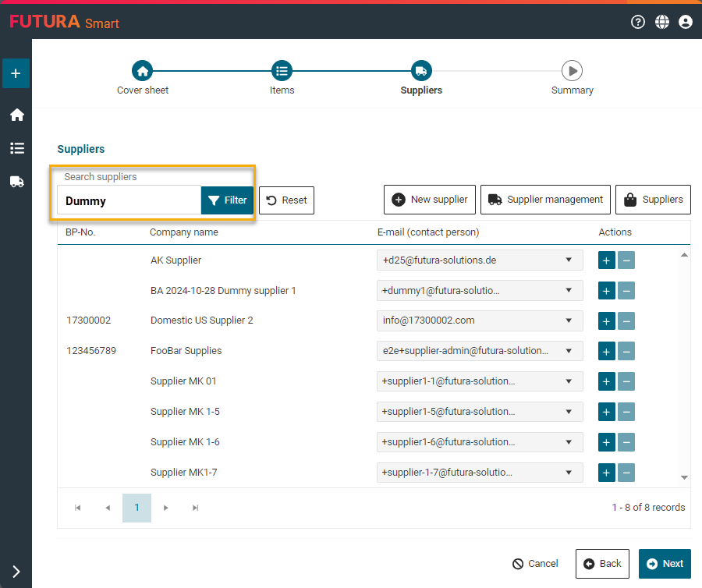This screenshot has width=702, height=588.
Task: Open e-mail dropdown for Supplier MK 1-6
Action: pyautogui.click(x=569, y=442)
